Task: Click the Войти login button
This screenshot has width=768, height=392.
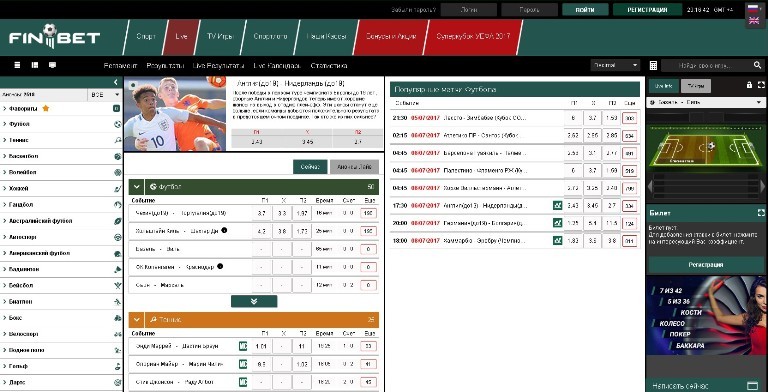Action: tap(585, 10)
